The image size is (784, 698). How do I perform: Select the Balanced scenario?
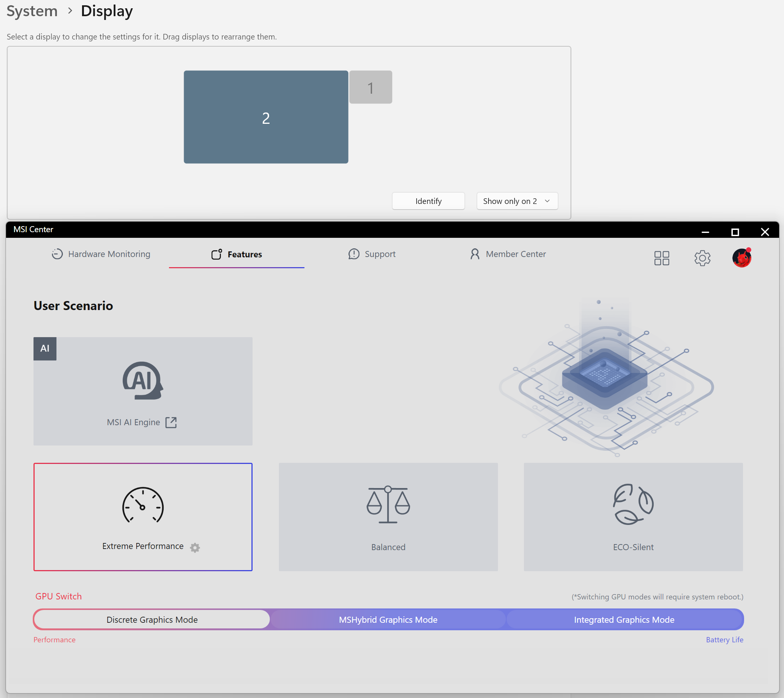(388, 517)
